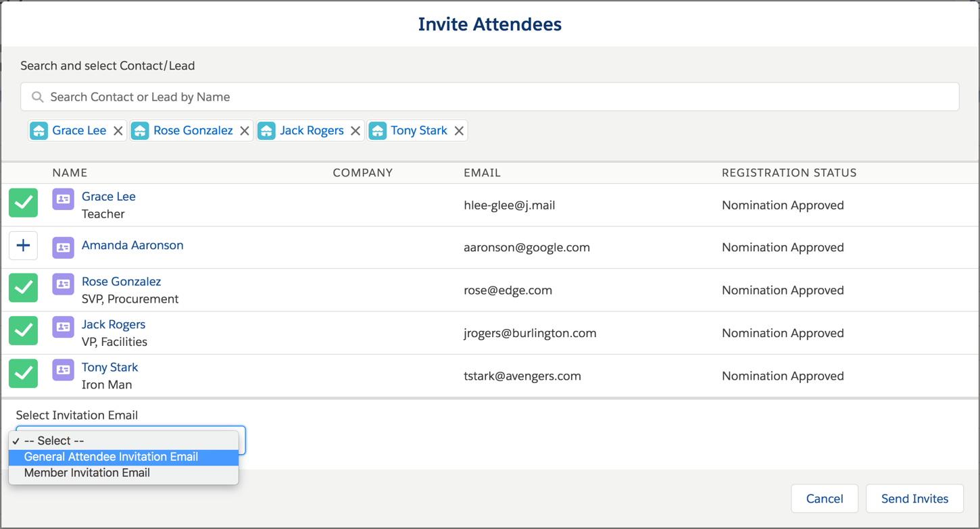Image resolution: width=980 pixels, height=529 pixels.
Task: Click the contact avatar inside the Grace Lee chip
Action: tap(39, 130)
